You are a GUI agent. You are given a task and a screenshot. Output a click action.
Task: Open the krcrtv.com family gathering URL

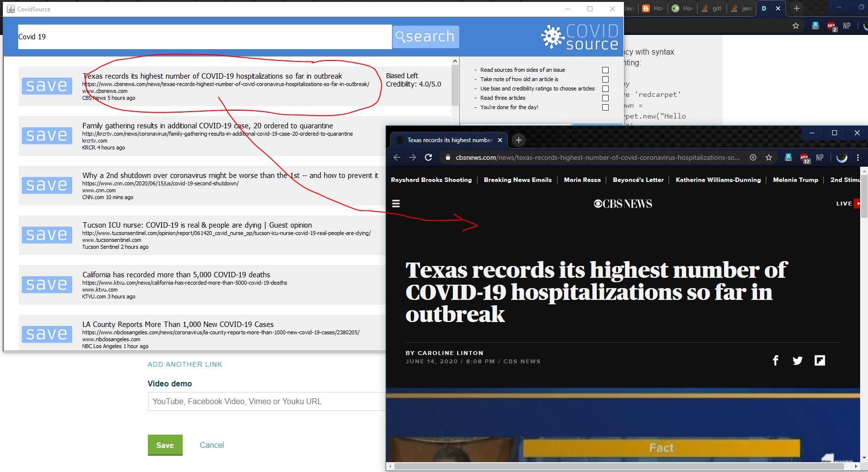218,134
